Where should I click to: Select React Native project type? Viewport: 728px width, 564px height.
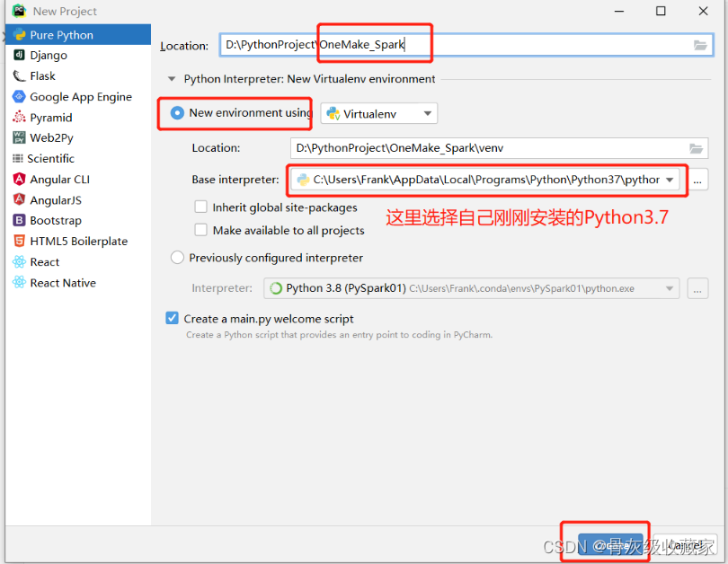tap(78, 283)
